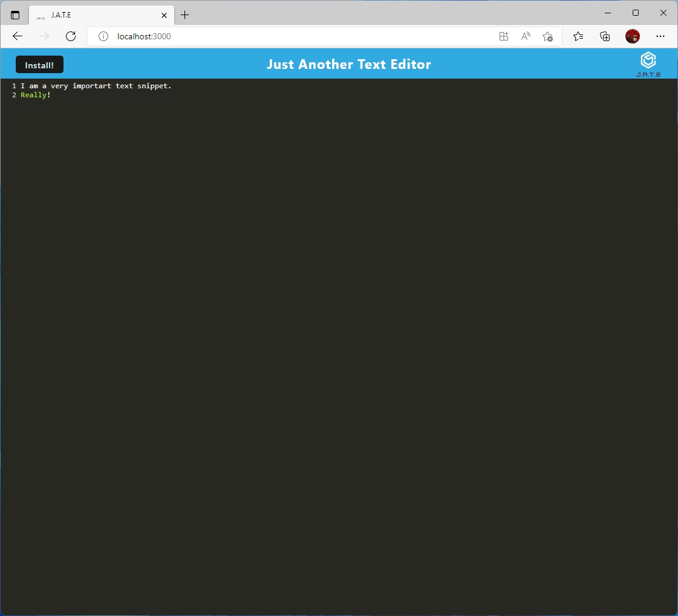This screenshot has height=616, width=678.
Task: Click the browser profile avatar
Action: click(633, 36)
